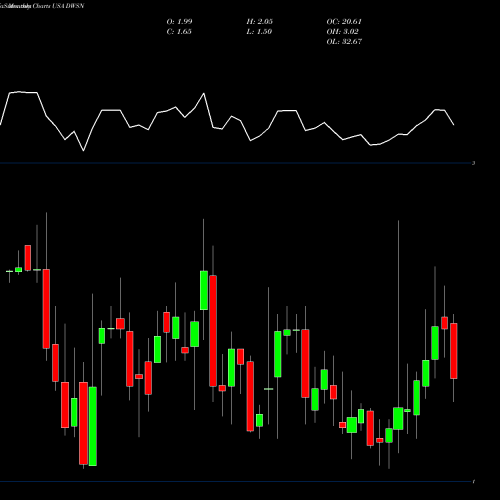Click the 'OH: 3.02' value
The image size is (500, 500).
tap(342, 32)
